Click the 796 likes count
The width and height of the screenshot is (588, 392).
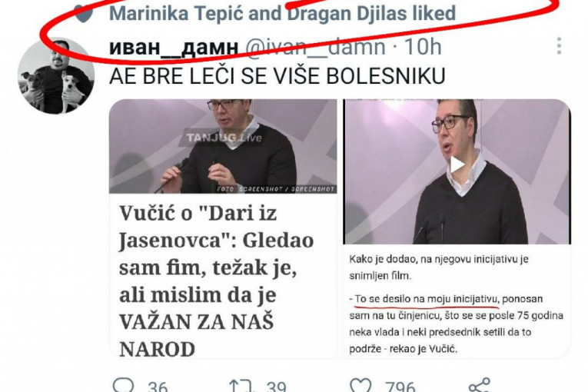point(400,387)
